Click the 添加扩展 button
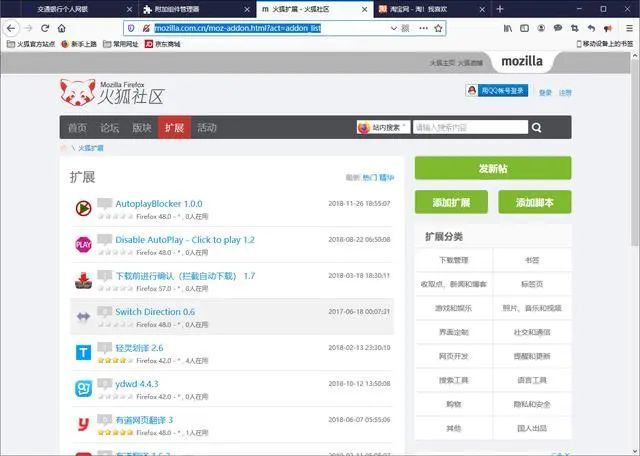The width and height of the screenshot is (640, 456). (x=451, y=202)
